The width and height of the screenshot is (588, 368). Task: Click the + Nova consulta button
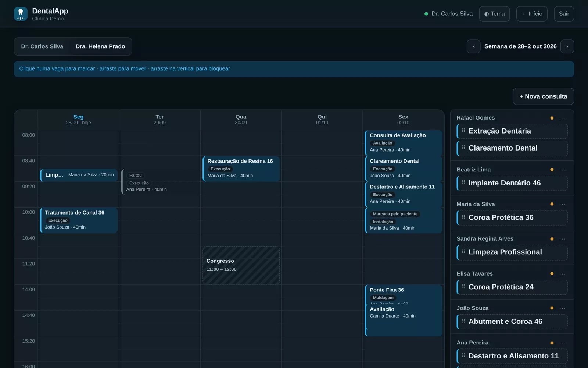[x=543, y=96]
